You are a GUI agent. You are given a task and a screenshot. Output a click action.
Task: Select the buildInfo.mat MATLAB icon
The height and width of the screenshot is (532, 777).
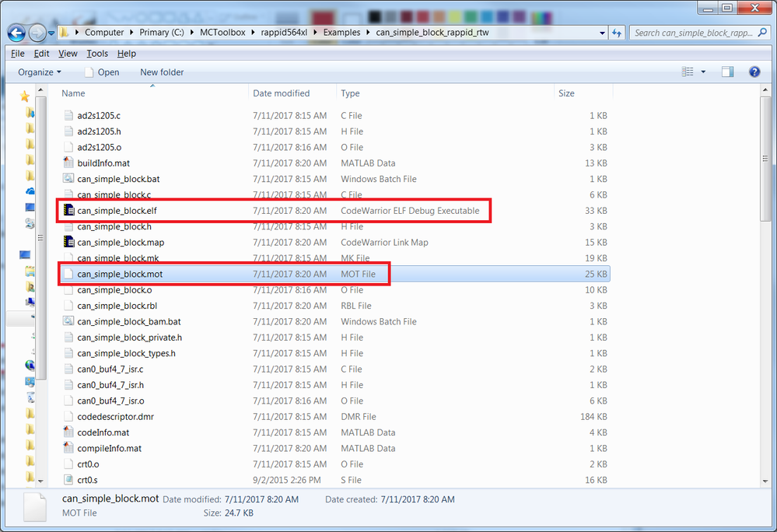point(69,163)
